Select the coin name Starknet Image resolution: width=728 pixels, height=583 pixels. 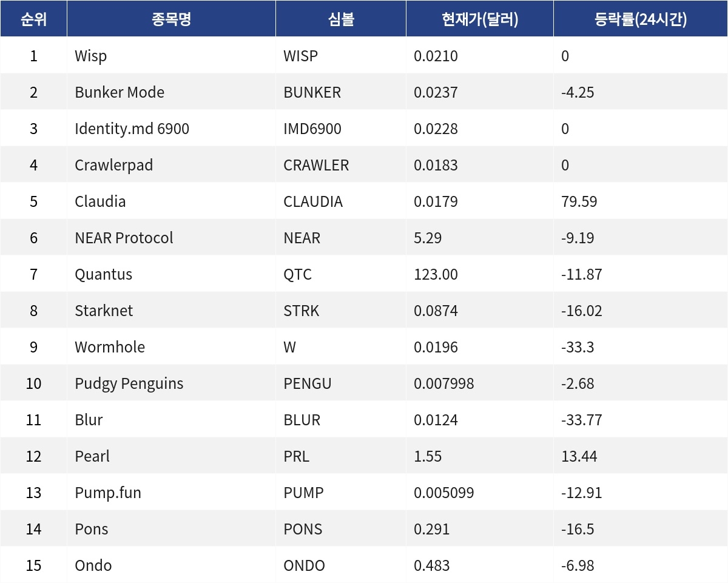tap(104, 311)
